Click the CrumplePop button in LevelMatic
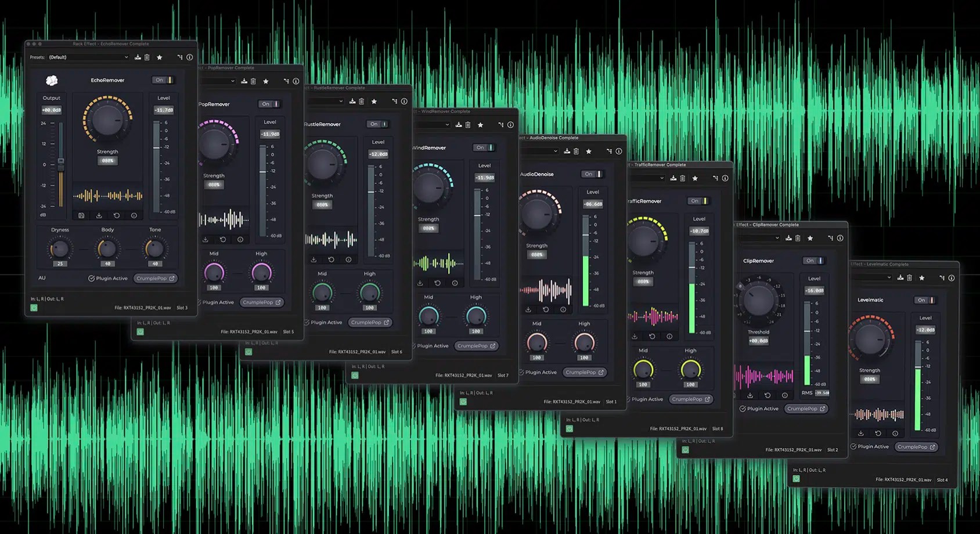The height and width of the screenshot is (534, 980). (x=916, y=447)
